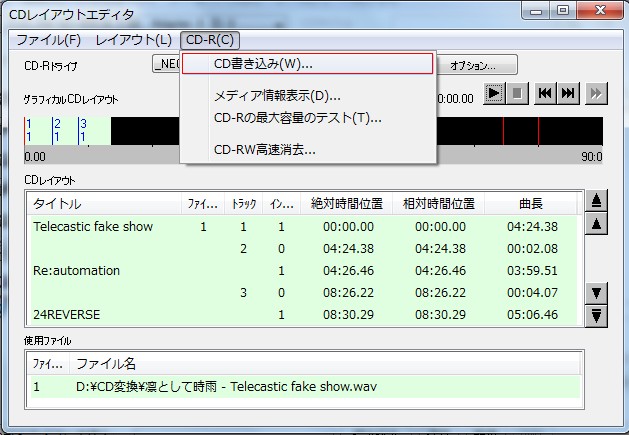Select CD-Rの最大容量のテスト(T)... option
The width and height of the screenshot is (629, 435).
point(297,118)
